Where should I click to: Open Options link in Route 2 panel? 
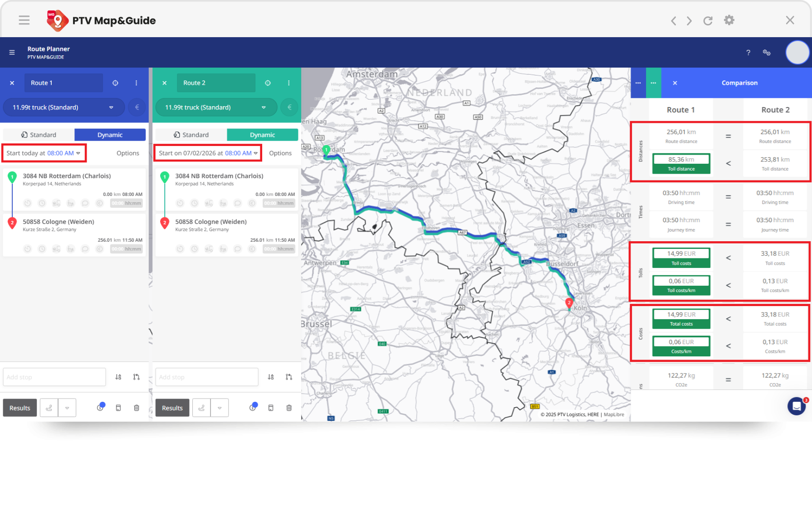point(280,153)
